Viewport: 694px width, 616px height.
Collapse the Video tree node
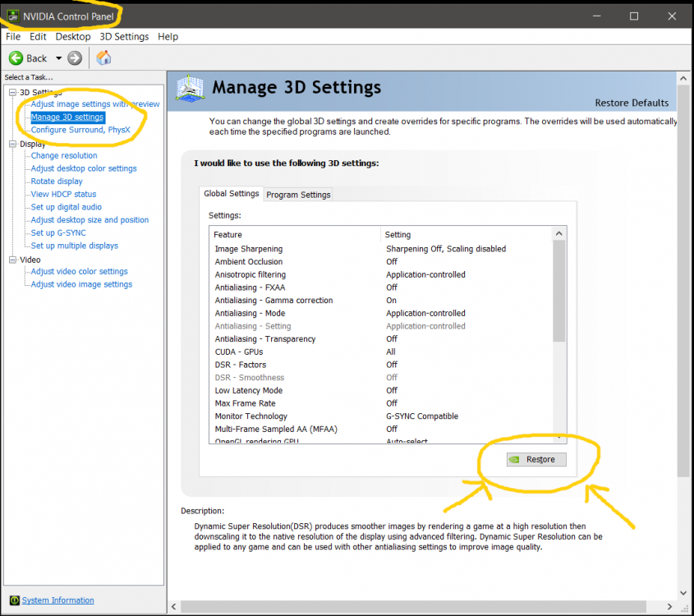pyautogui.click(x=12, y=260)
